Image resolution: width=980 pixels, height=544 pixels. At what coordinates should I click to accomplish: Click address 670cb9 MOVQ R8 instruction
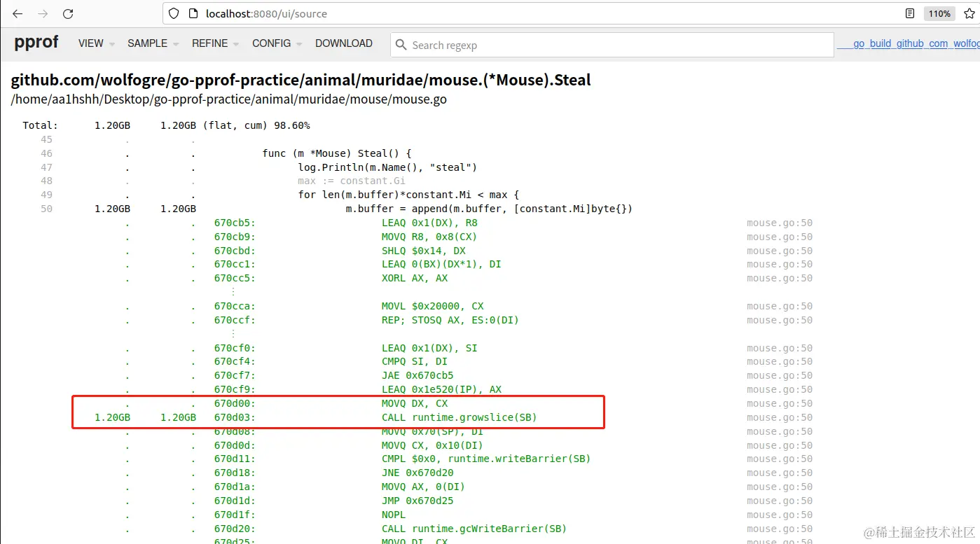coord(429,237)
